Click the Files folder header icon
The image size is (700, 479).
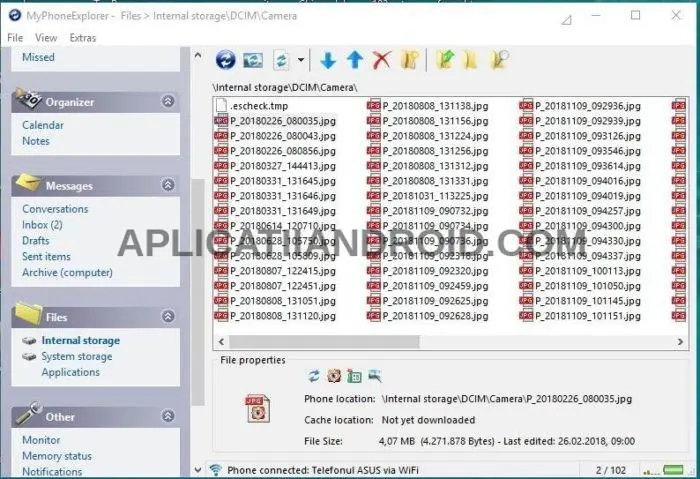point(29,313)
